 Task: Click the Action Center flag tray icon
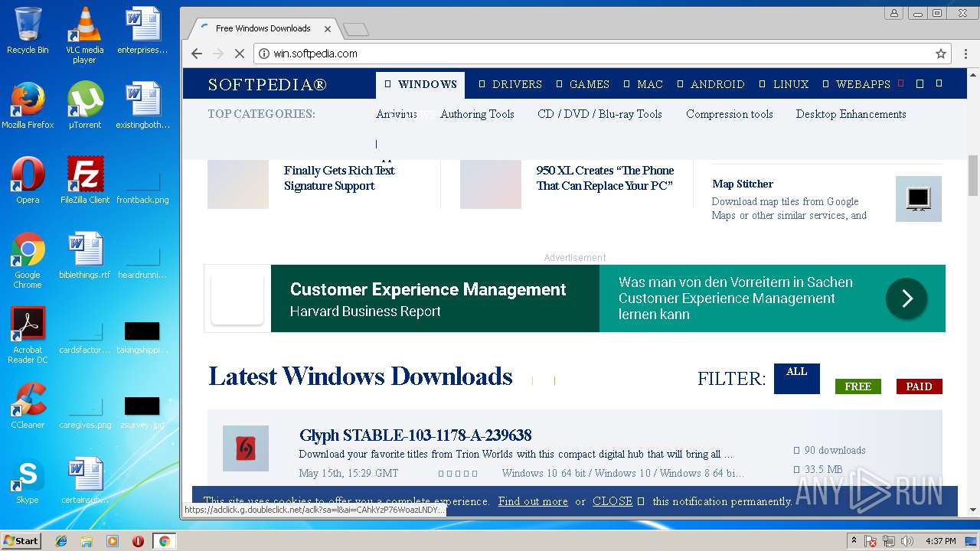[x=871, y=541]
